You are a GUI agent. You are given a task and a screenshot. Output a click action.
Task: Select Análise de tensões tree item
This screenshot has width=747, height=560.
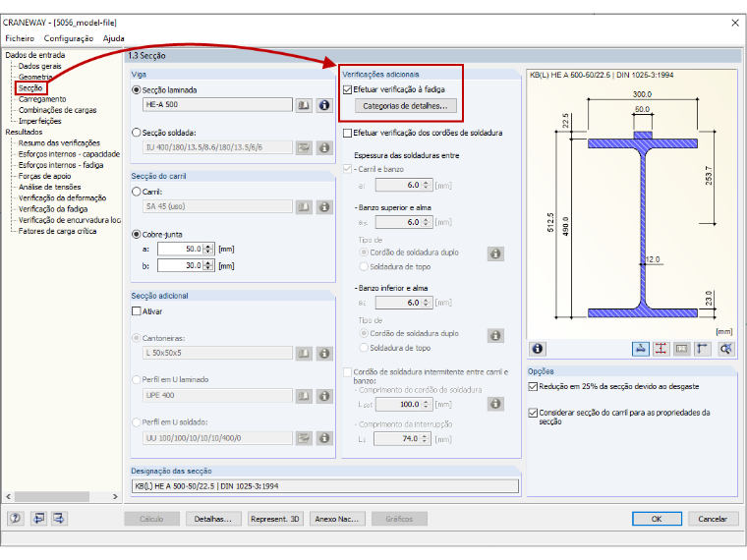click(49, 187)
